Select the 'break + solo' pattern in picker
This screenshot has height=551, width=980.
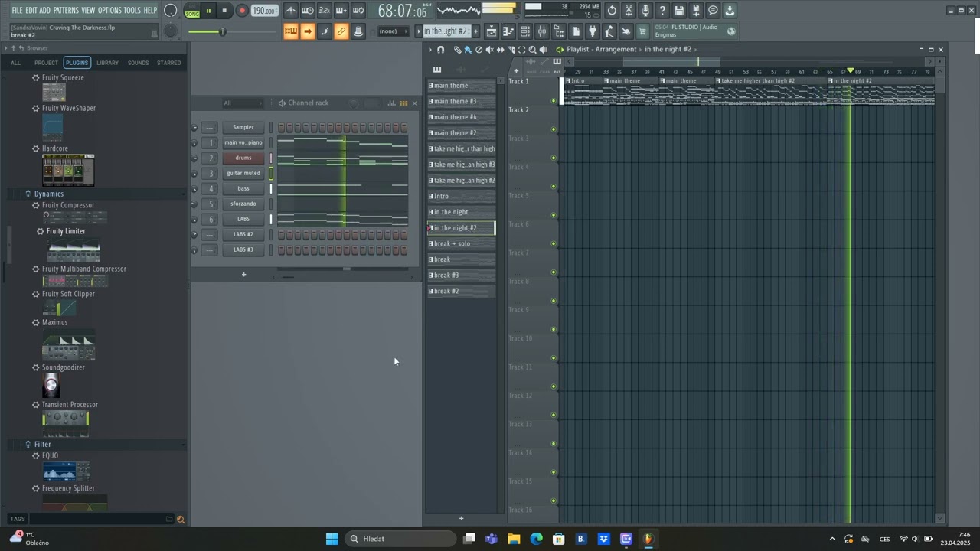click(x=461, y=243)
